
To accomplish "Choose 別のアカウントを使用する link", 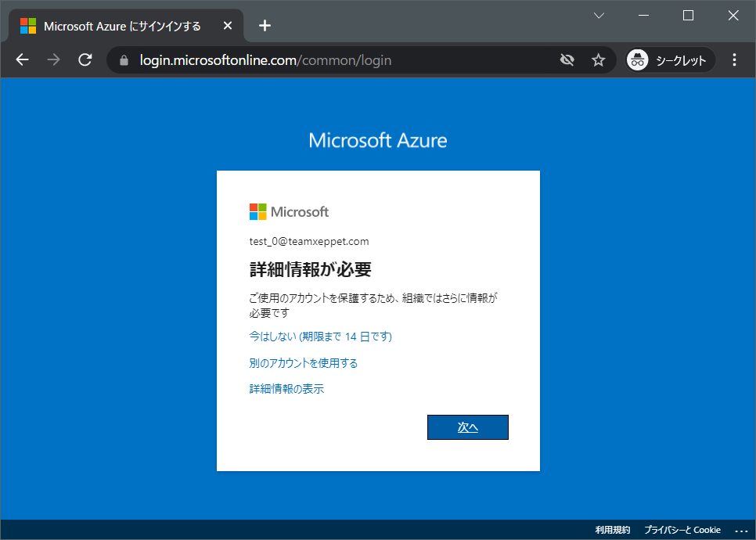I will pyautogui.click(x=304, y=363).
